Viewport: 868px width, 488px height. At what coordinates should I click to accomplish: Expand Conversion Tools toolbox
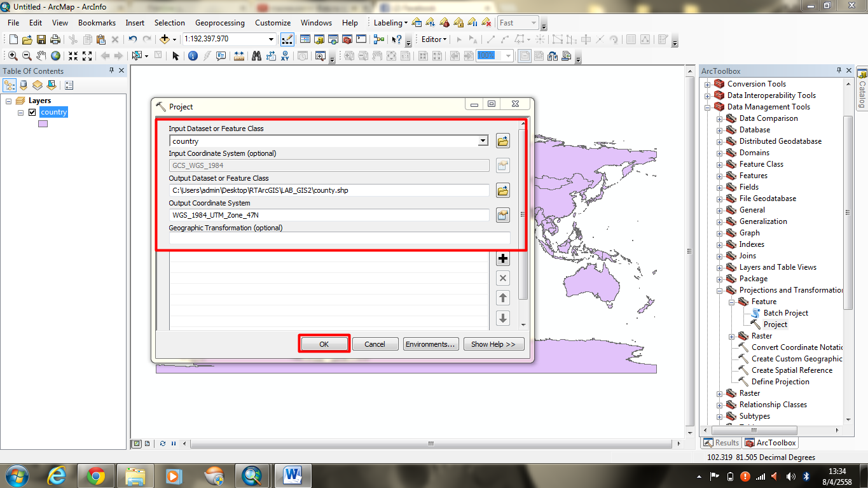pos(707,84)
